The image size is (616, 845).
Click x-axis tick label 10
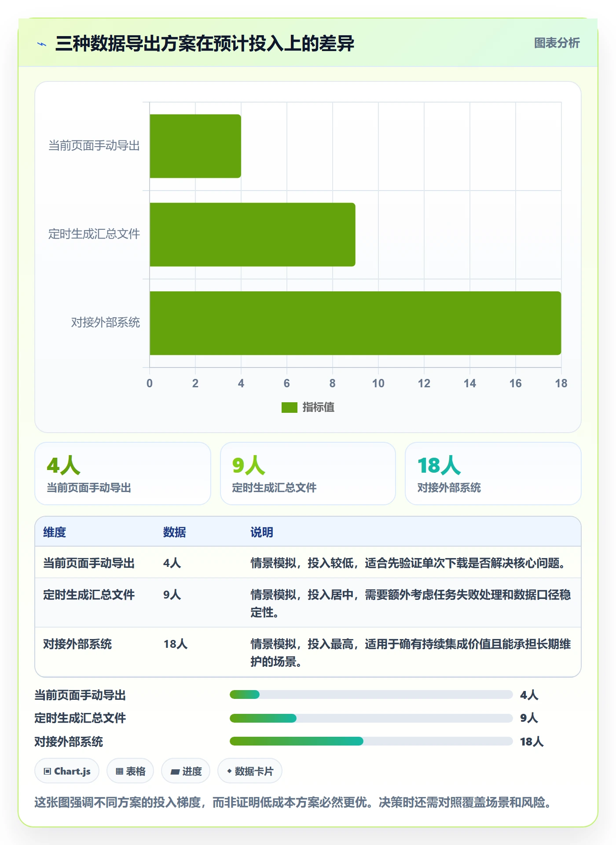tap(378, 383)
